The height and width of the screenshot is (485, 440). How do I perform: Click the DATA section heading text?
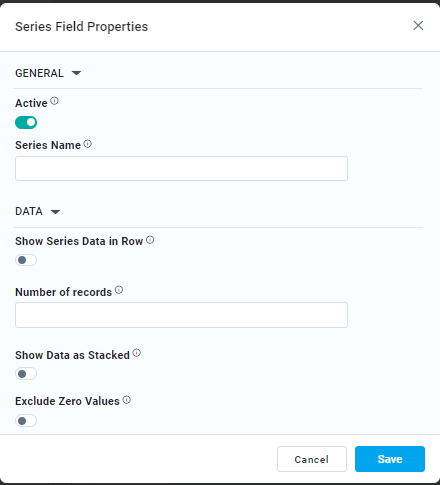click(29, 211)
